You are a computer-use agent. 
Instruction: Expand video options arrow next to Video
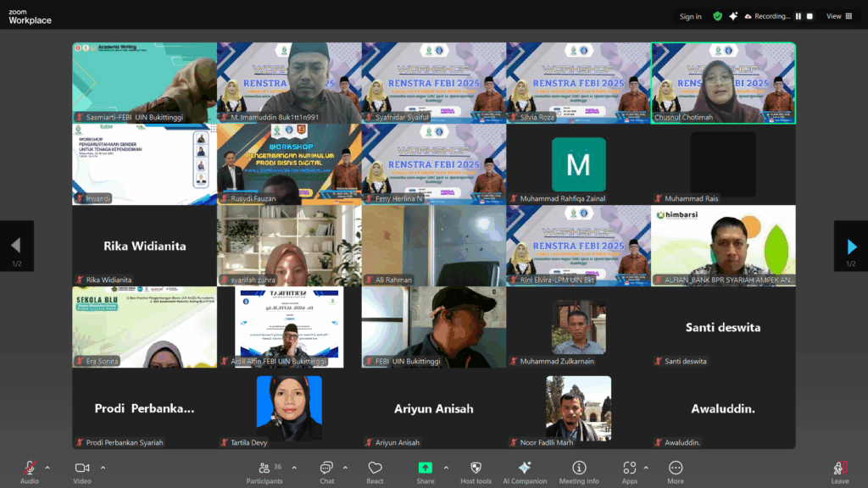click(x=103, y=468)
